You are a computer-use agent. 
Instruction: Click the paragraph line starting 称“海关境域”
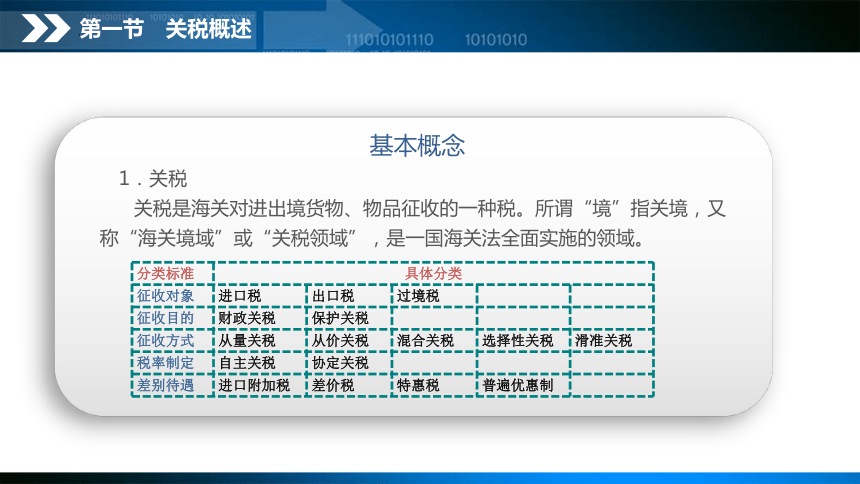tap(372, 238)
